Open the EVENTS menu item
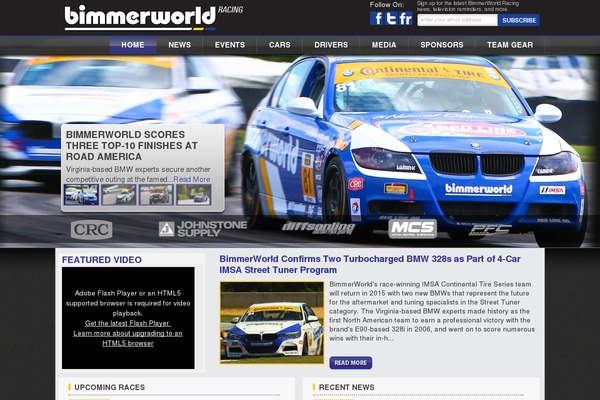This screenshot has height=400, width=600. point(230,45)
